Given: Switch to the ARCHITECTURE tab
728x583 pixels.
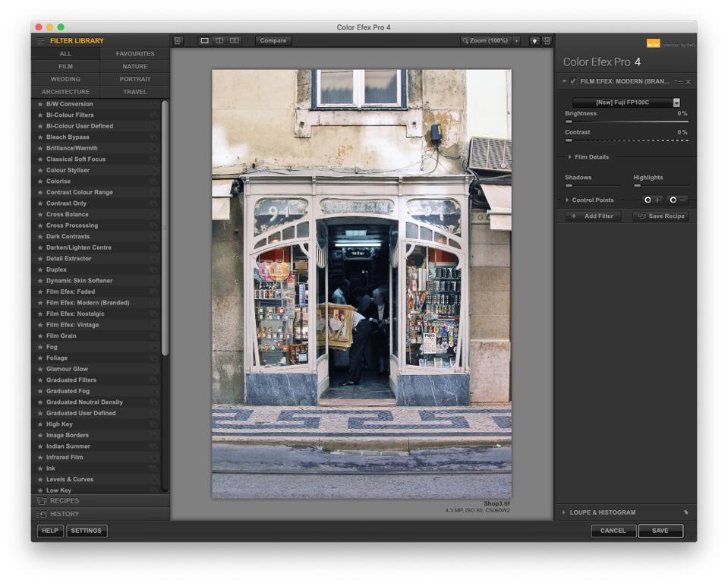Looking at the screenshot, I should (65, 91).
